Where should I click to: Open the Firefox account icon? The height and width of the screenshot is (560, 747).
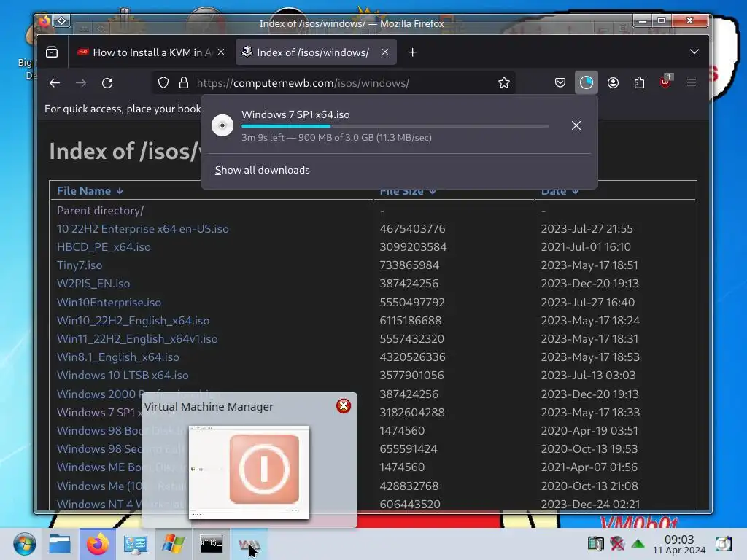[x=613, y=83]
